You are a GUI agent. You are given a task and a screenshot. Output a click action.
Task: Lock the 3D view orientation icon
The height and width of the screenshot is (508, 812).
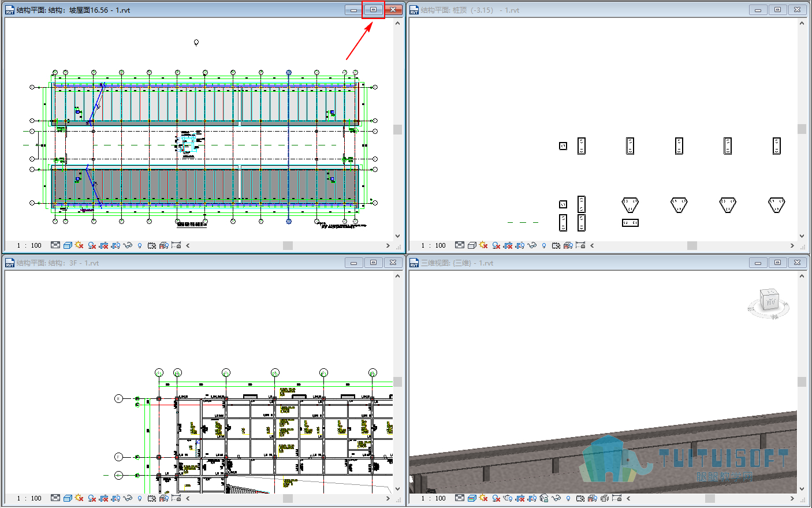(544, 498)
